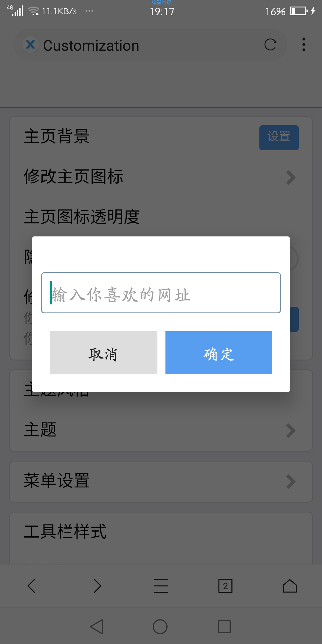Go back with the browser back arrow
Viewport: 322px width, 644px height.
click(x=31, y=586)
